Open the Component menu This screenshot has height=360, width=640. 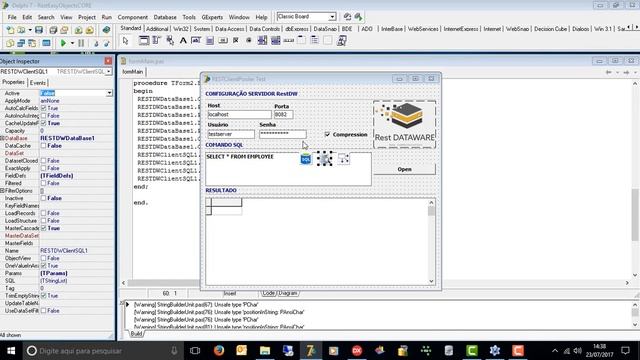pos(133,17)
